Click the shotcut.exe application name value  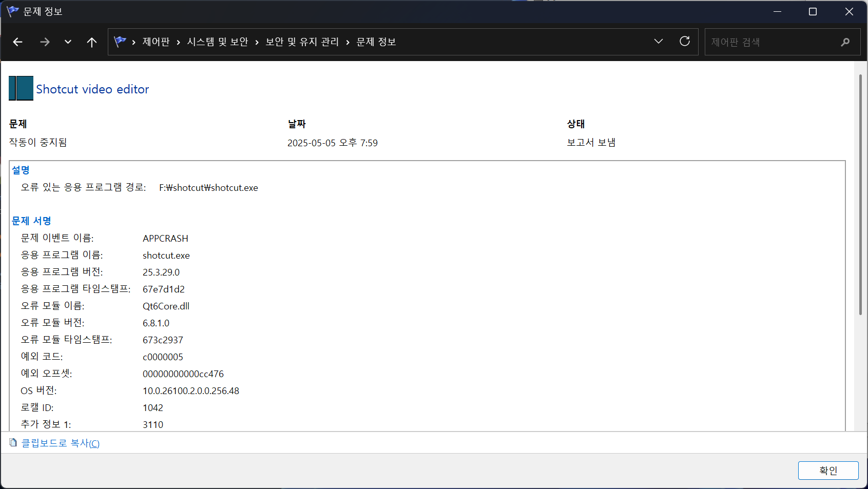pos(166,256)
